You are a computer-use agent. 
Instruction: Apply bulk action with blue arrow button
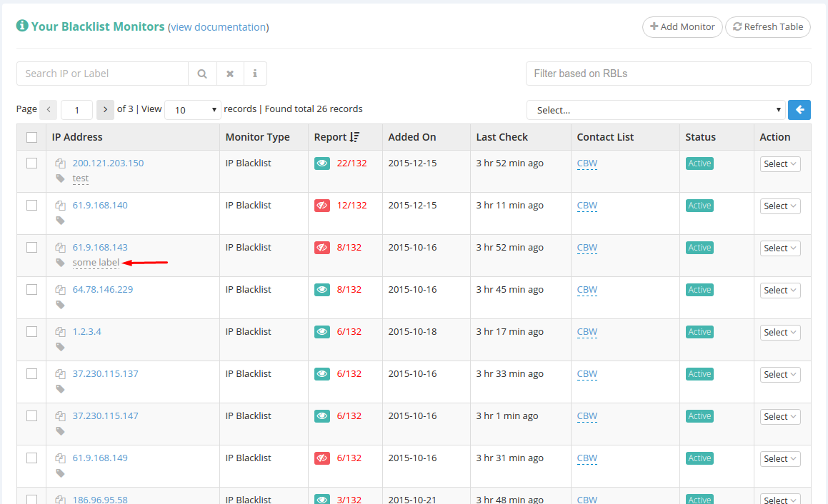(799, 110)
